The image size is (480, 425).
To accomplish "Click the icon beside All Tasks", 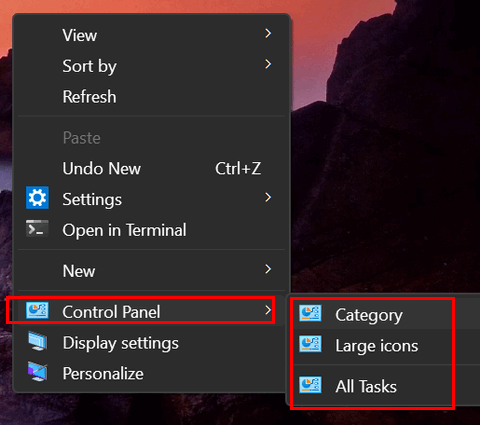I will pos(310,385).
